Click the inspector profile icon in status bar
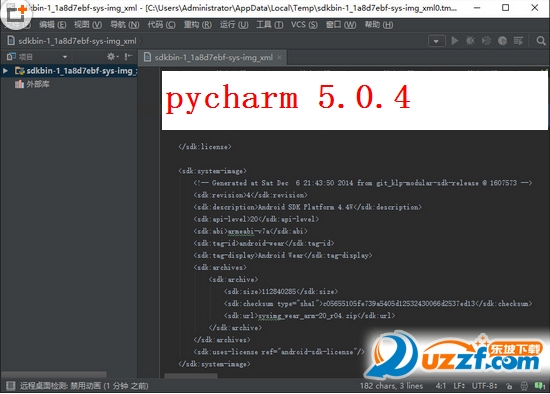 point(524,386)
